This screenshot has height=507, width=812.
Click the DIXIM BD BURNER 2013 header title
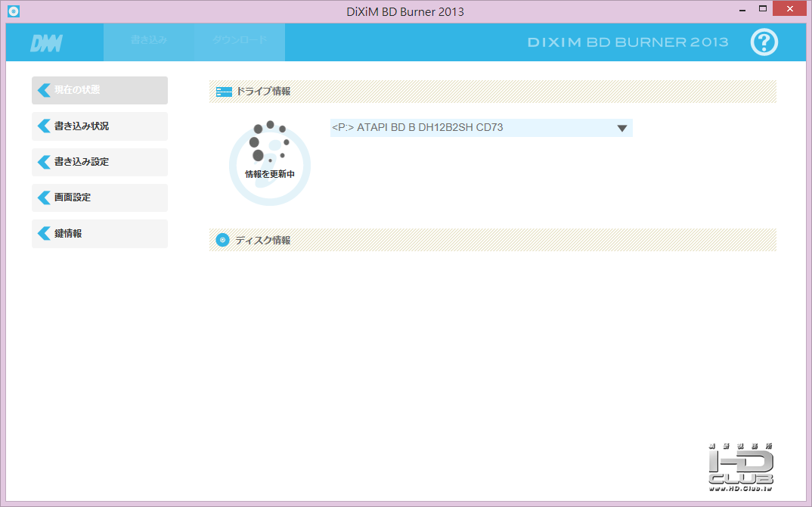628,42
